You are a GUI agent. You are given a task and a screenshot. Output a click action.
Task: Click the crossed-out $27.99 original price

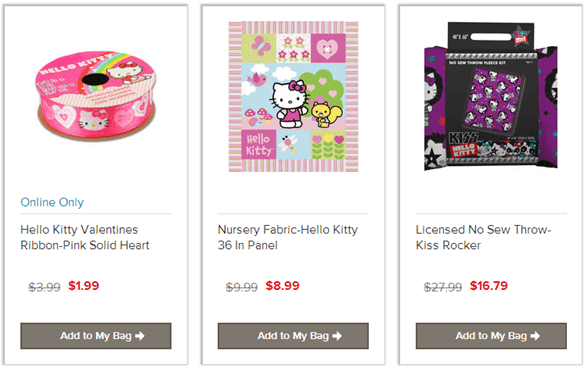[x=443, y=287]
